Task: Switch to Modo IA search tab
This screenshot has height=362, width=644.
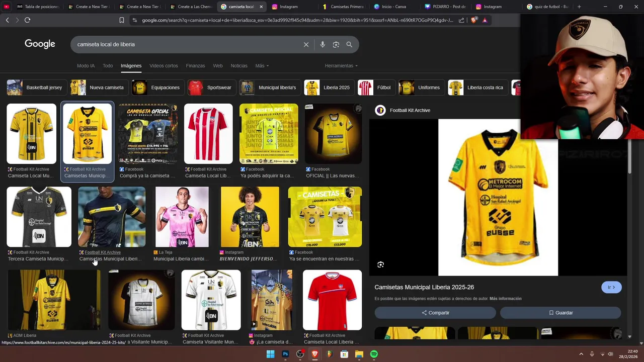Action: [86, 66]
